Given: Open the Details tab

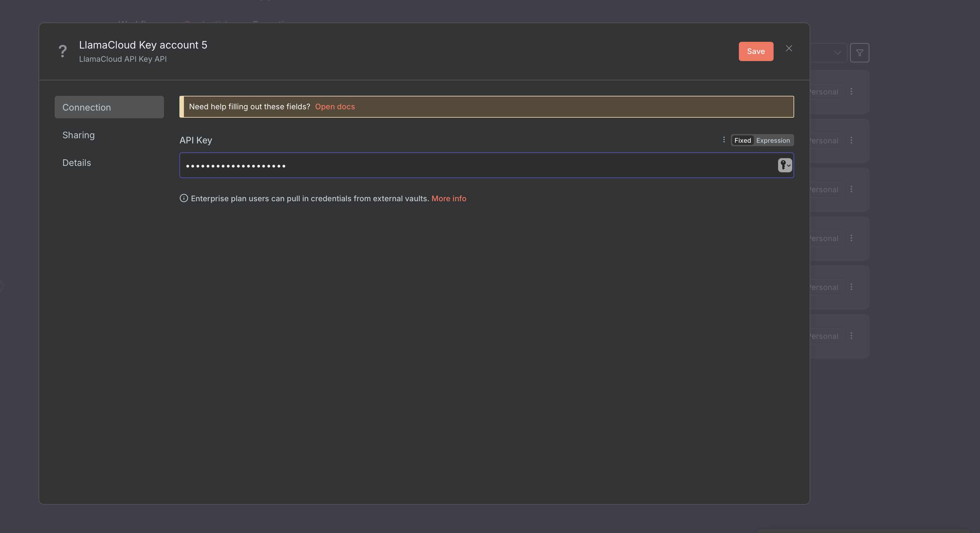Looking at the screenshot, I should (77, 163).
